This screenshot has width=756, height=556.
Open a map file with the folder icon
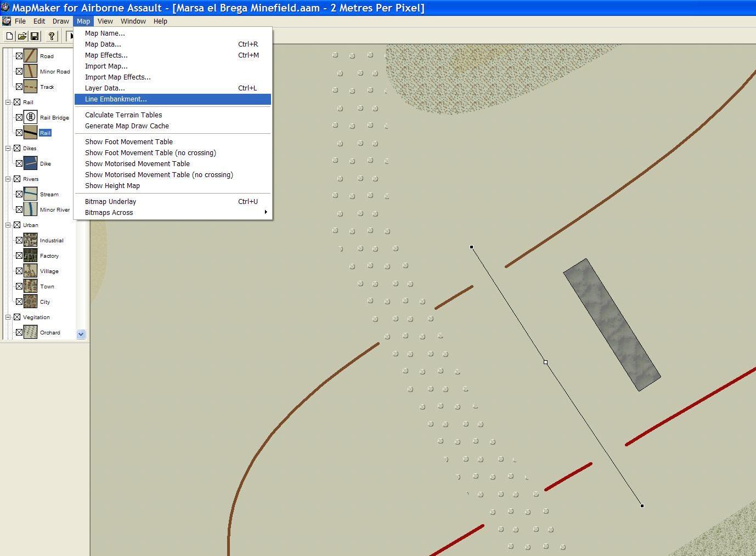pyautogui.click(x=22, y=36)
